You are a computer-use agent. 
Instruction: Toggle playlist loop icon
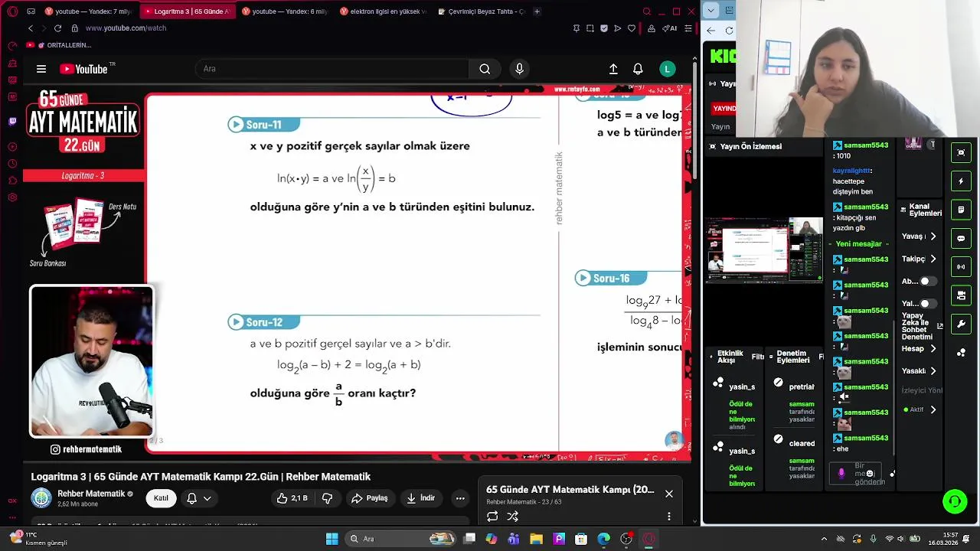click(492, 517)
